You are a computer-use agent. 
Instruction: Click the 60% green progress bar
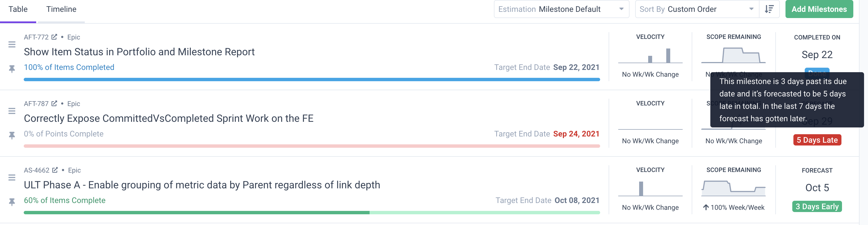tap(196, 213)
